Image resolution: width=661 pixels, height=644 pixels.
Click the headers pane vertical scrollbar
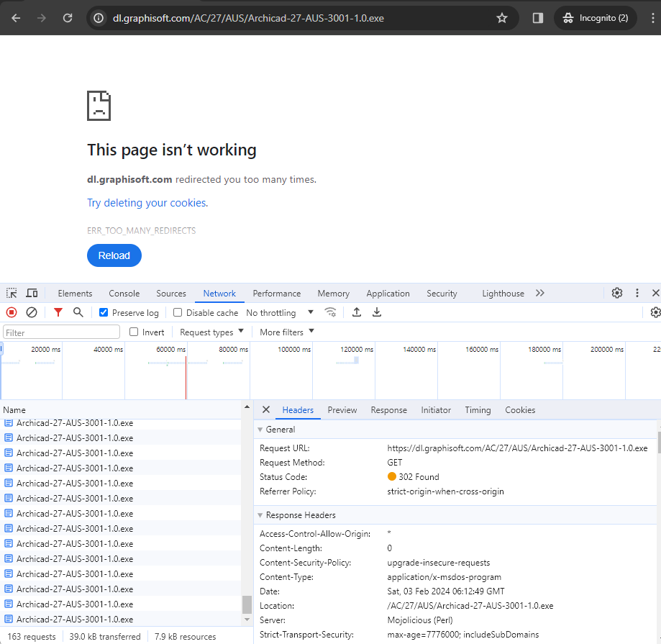tap(659, 442)
